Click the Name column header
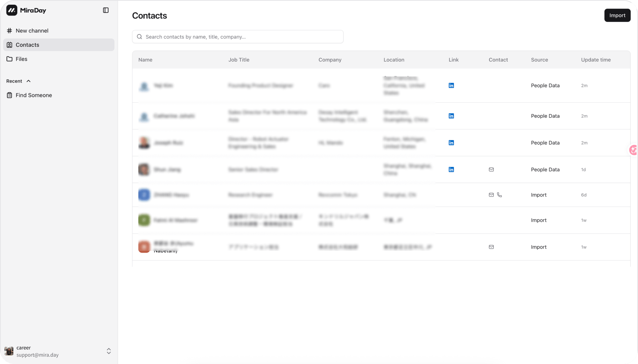The image size is (638, 364). 145,60
